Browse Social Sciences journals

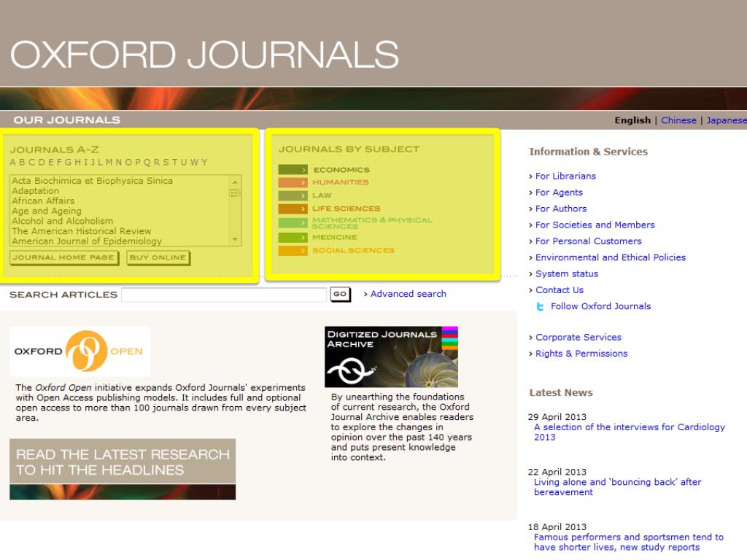(353, 251)
